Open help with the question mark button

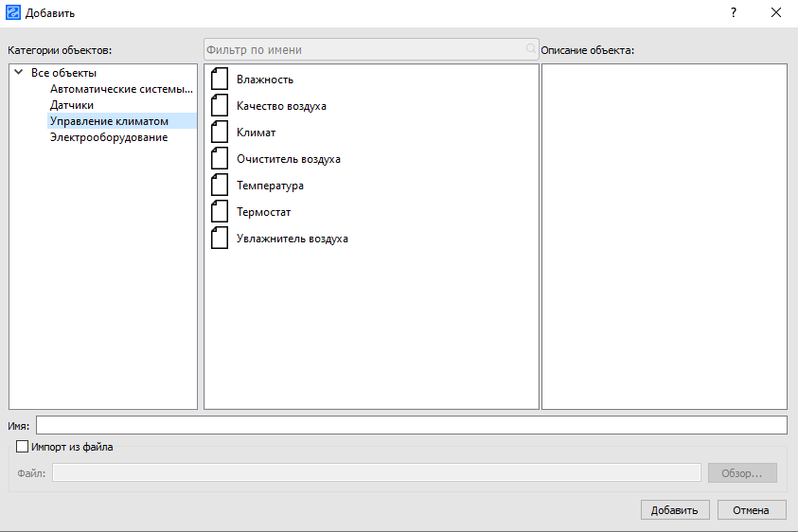733,13
